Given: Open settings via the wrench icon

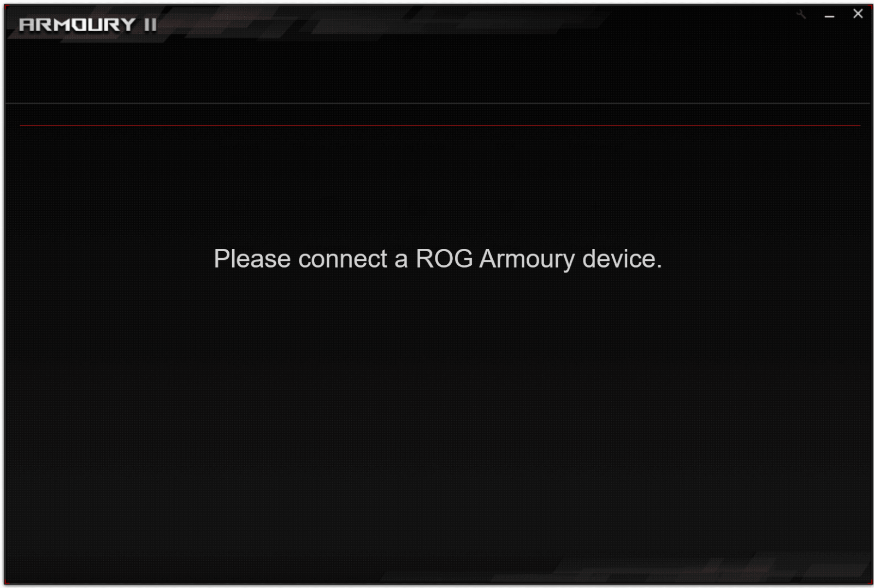Looking at the screenshot, I should pos(801,15).
